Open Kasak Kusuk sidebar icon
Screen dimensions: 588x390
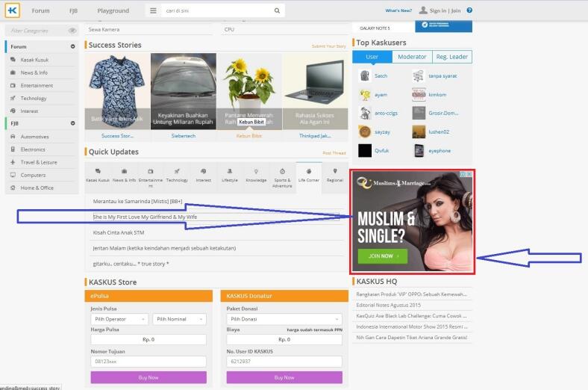(x=13, y=60)
